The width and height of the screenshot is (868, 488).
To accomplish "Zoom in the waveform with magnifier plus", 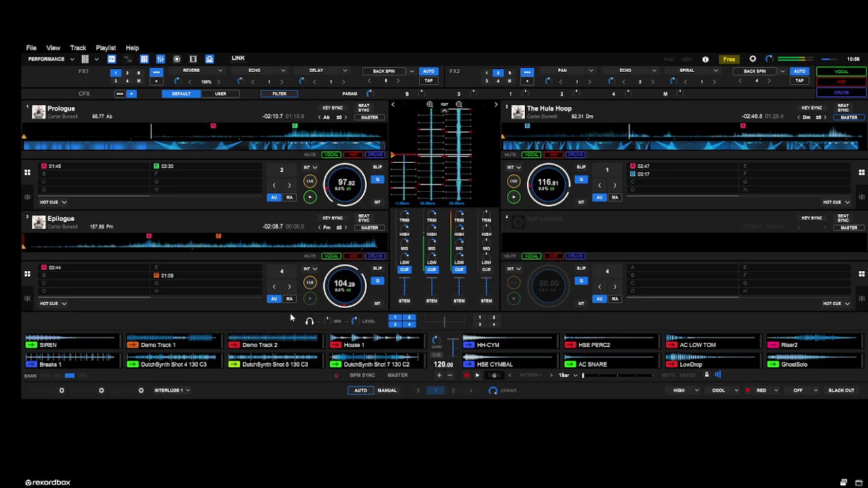I will point(430,105).
